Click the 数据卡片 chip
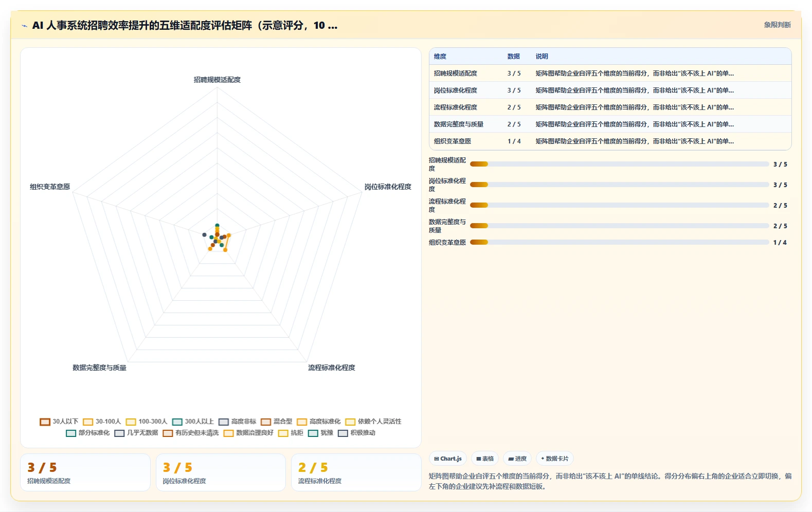The height and width of the screenshot is (512, 812). tap(555, 459)
